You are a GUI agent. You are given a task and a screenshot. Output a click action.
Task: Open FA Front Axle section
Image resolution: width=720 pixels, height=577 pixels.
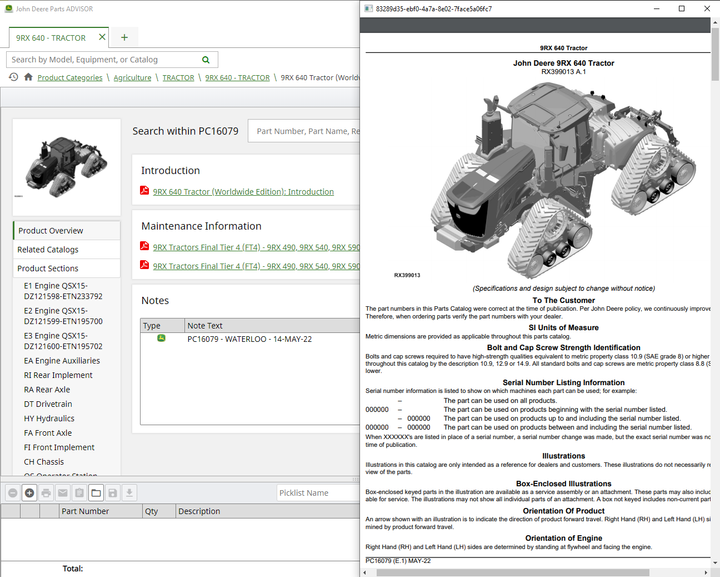pos(48,433)
